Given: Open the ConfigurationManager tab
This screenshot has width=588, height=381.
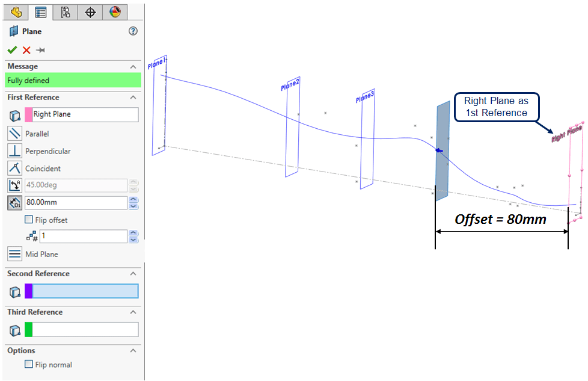Looking at the screenshot, I should click(x=66, y=12).
